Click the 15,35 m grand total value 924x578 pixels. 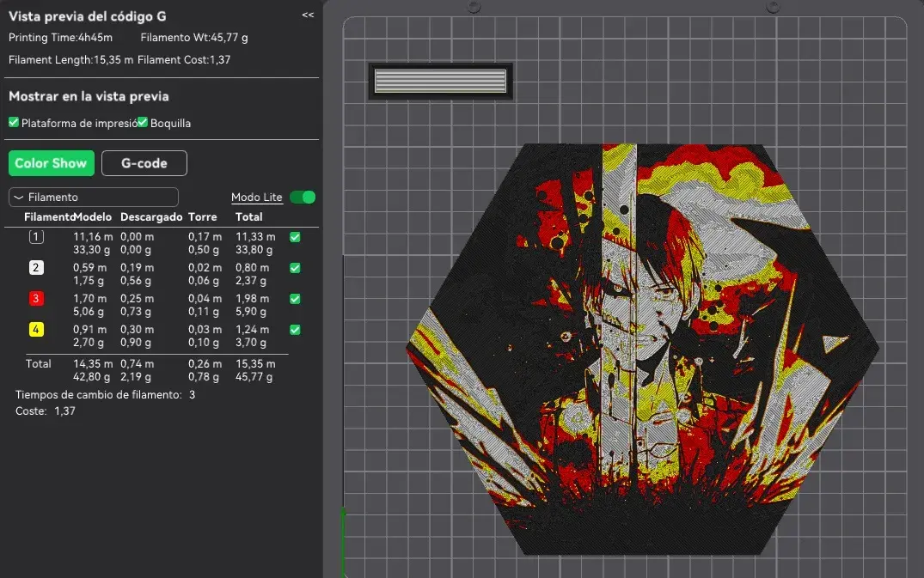pyautogui.click(x=255, y=364)
